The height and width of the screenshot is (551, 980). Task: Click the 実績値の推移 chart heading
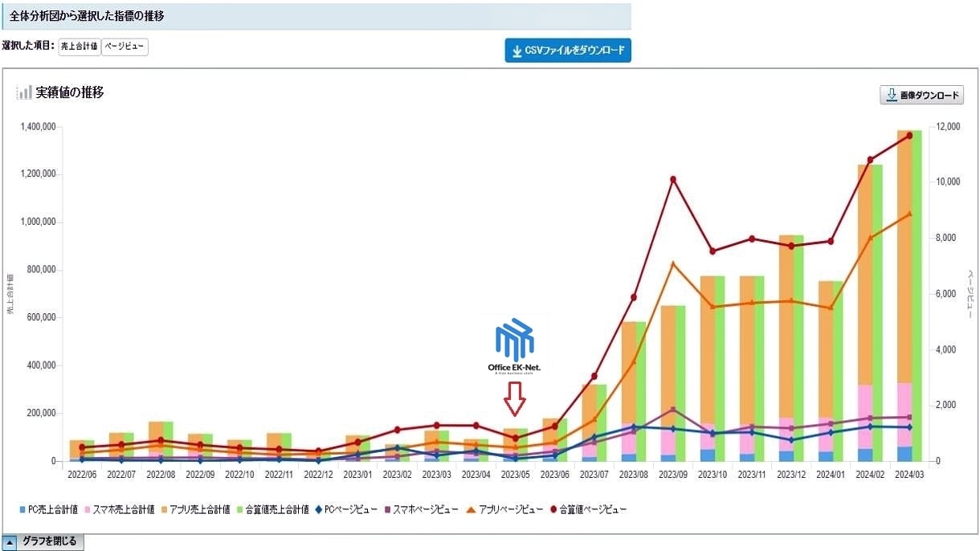click(x=70, y=92)
